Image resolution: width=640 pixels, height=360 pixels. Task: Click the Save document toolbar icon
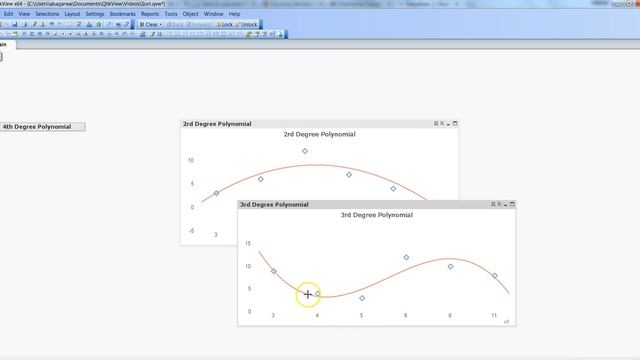pyautogui.click(x=15, y=24)
